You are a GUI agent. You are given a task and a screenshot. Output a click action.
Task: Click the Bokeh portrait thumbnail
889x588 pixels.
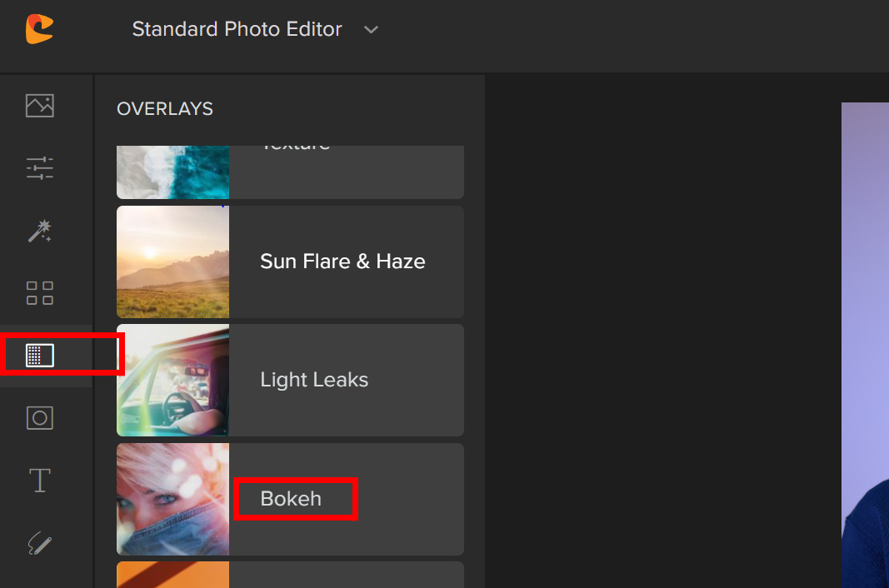(x=172, y=499)
